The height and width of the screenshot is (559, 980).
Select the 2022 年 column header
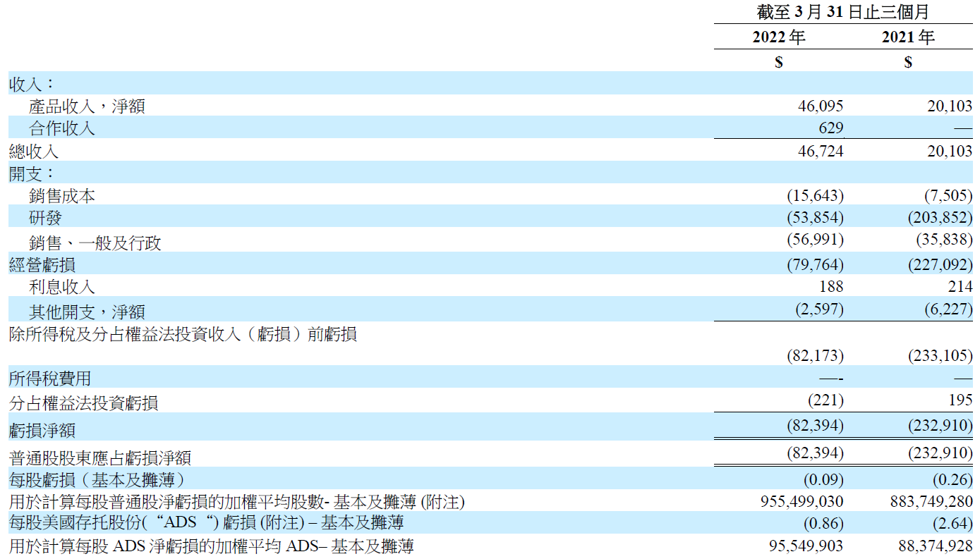pyautogui.click(x=779, y=37)
